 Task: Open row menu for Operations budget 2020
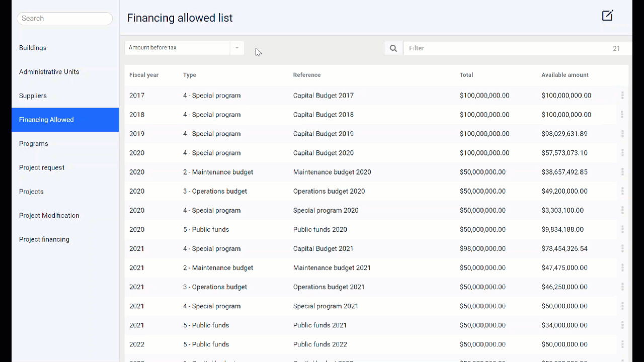[x=622, y=191]
